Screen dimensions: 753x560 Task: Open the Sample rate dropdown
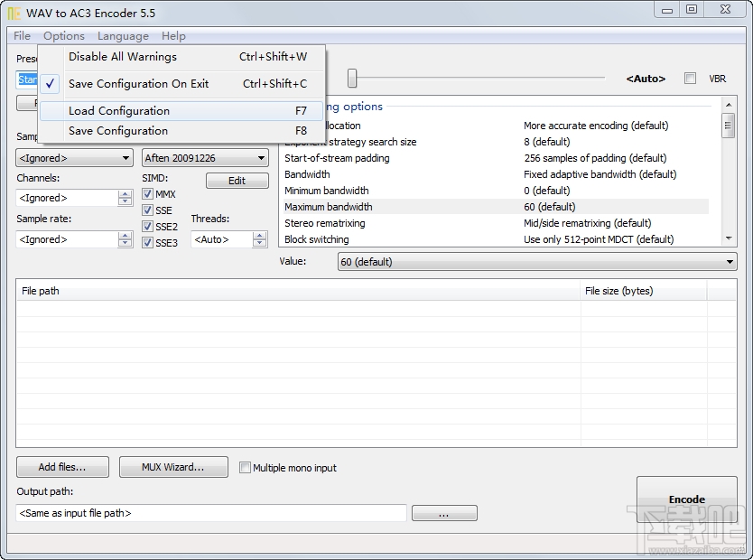click(x=126, y=238)
